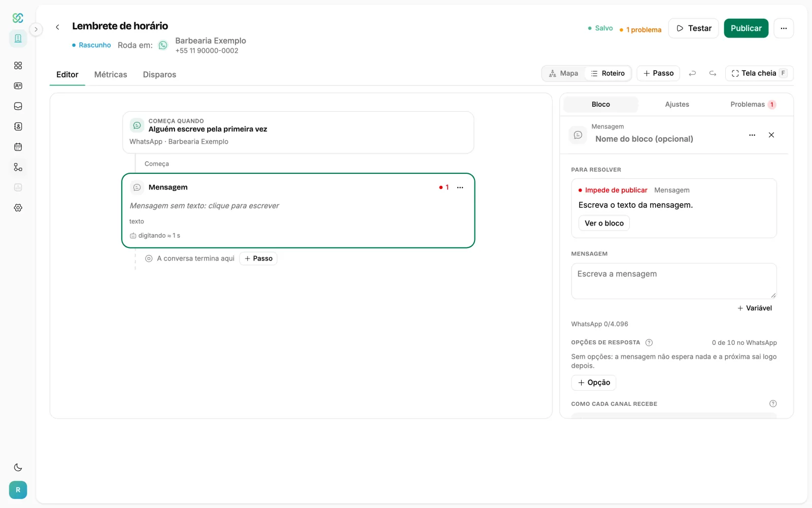Open the R user avatar
This screenshot has width=812, height=508.
(x=18, y=490)
